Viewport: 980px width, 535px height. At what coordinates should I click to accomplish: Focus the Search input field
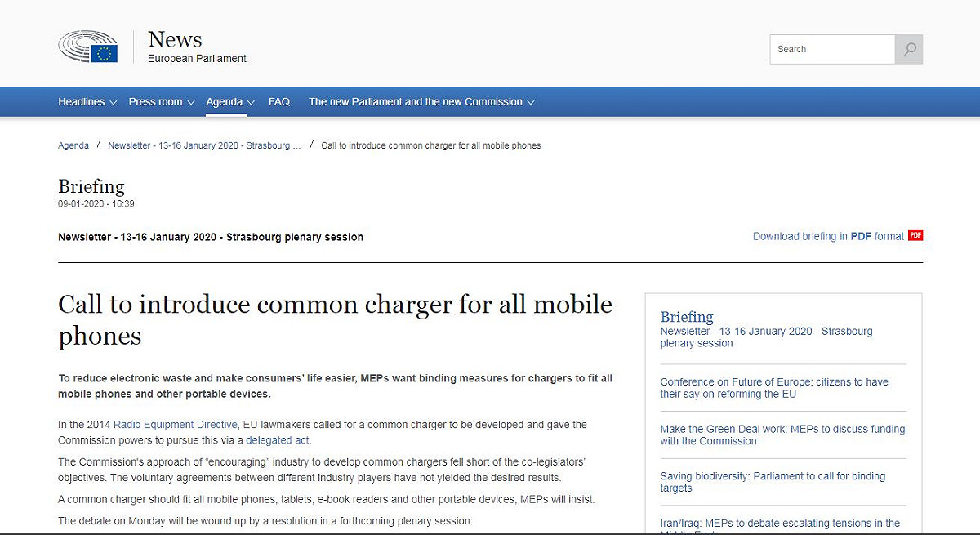832,49
